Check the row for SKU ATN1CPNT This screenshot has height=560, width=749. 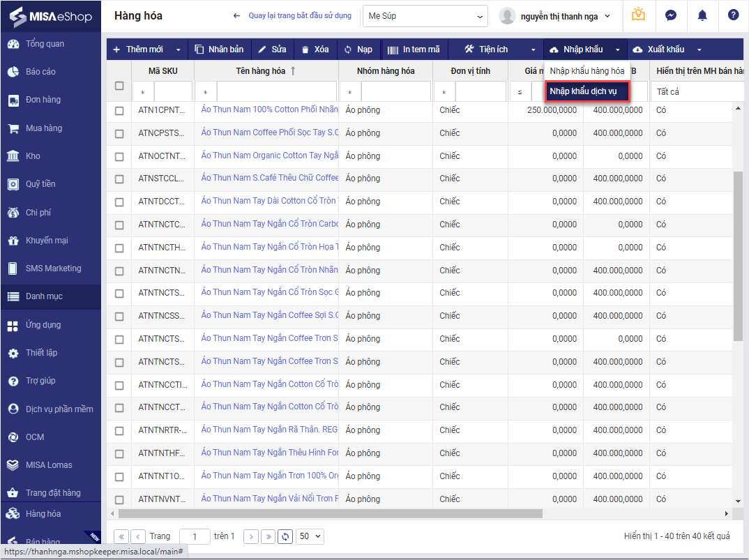coord(119,110)
